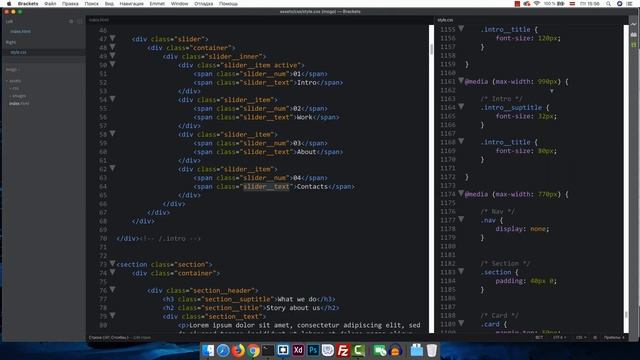Open the blue folder in the dock
The image size is (640, 360).
pos(416,350)
